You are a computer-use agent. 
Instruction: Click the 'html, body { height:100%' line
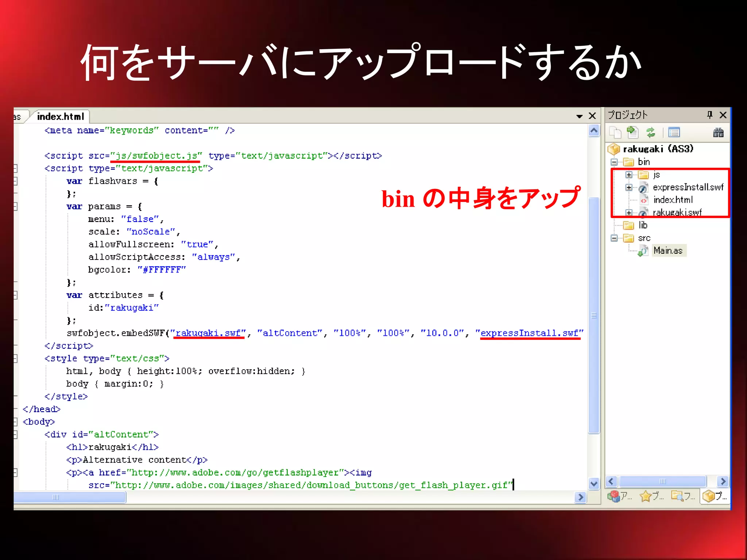(x=186, y=372)
